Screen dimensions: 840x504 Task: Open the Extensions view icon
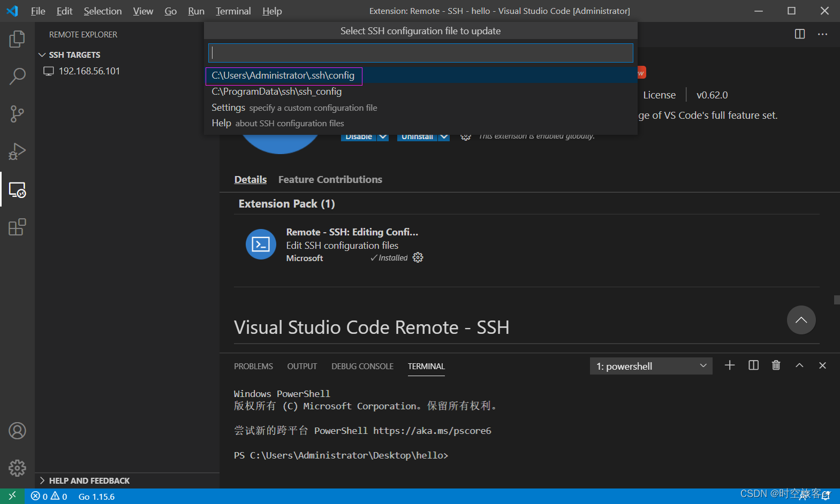17,227
